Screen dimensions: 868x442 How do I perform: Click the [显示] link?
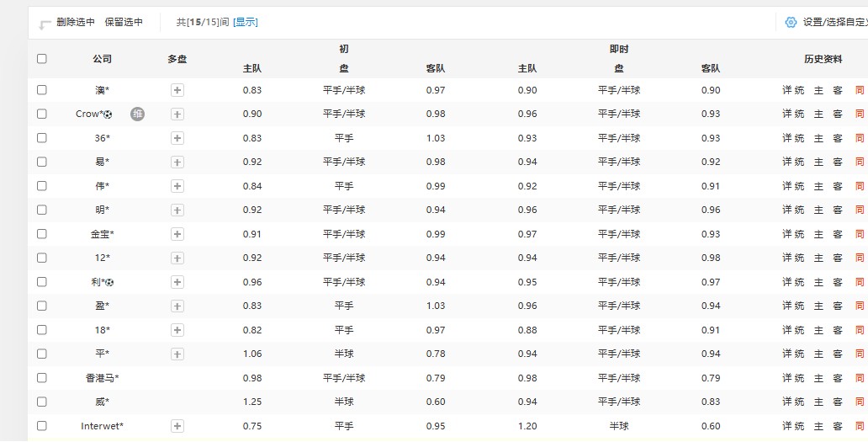(246, 22)
